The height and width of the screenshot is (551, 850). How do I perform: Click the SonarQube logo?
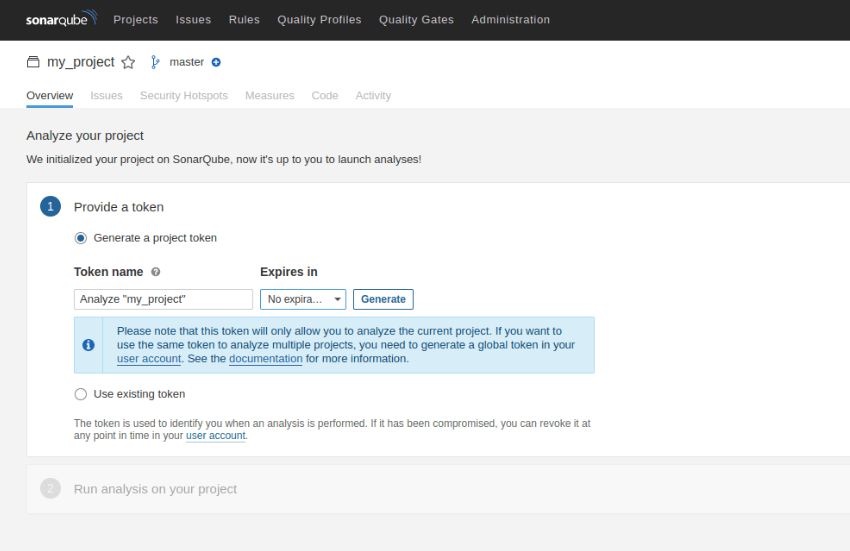click(x=61, y=18)
